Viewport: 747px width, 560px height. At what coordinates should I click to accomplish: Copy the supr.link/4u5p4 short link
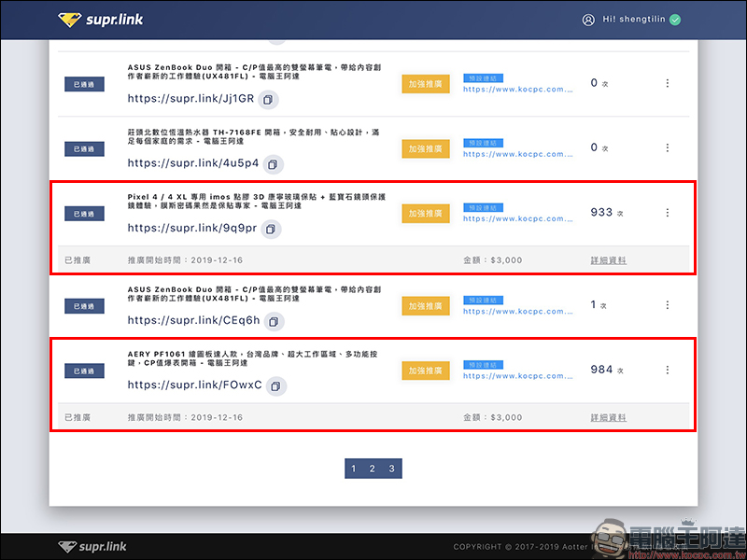273,163
